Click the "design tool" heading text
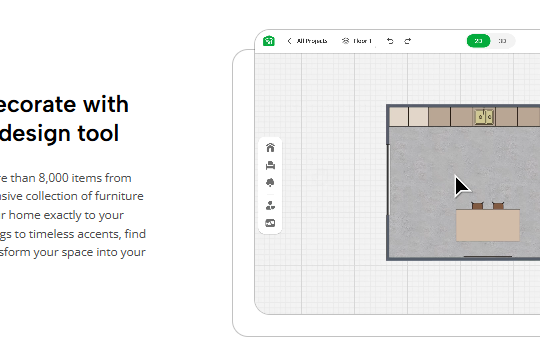Viewport: 540px width, 360px height. (x=59, y=134)
